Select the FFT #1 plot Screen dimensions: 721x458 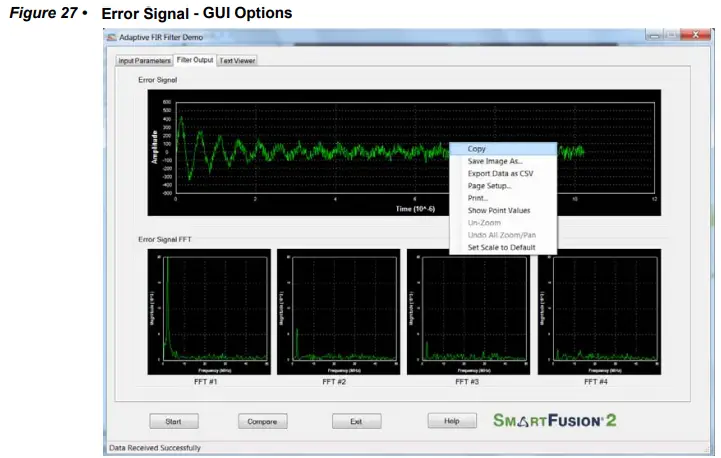click(209, 312)
